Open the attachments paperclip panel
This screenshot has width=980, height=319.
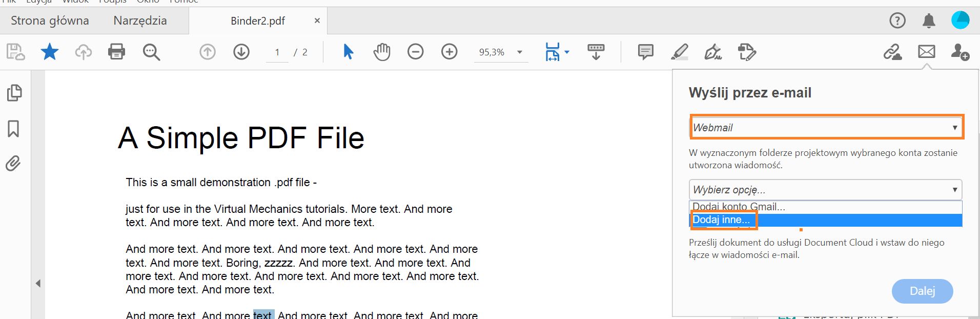[14, 164]
